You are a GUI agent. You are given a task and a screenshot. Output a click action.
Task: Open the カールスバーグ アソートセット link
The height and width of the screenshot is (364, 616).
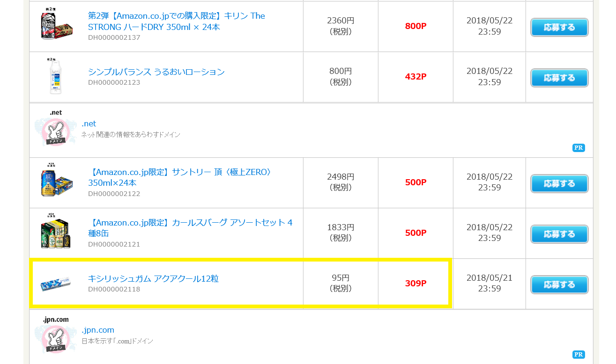pos(190,228)
